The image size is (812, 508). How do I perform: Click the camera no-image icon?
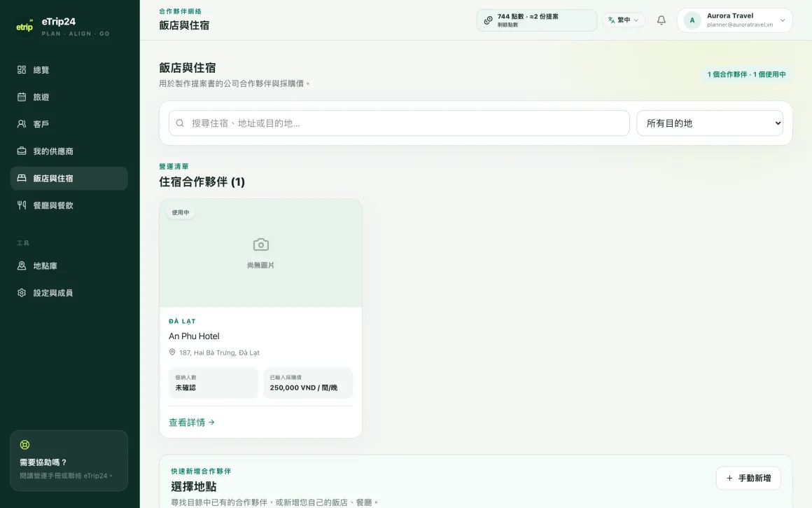point(261,244)
